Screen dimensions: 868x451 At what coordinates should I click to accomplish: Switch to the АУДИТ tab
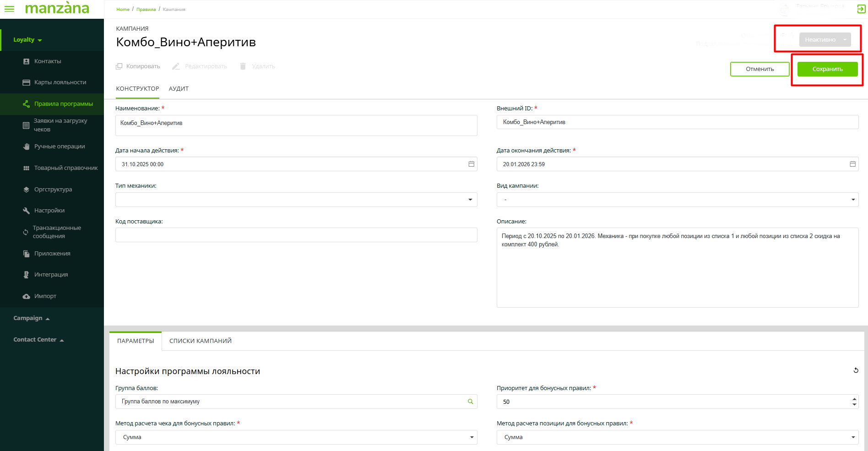pos(179,89)
